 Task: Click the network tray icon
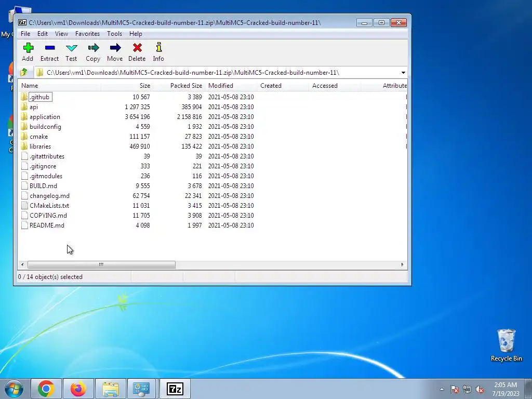467,389
